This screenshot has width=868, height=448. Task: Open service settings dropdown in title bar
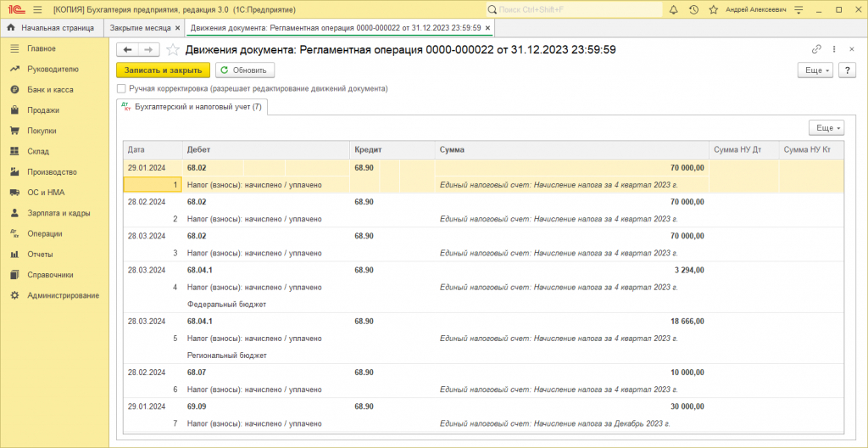click(798, 10)
